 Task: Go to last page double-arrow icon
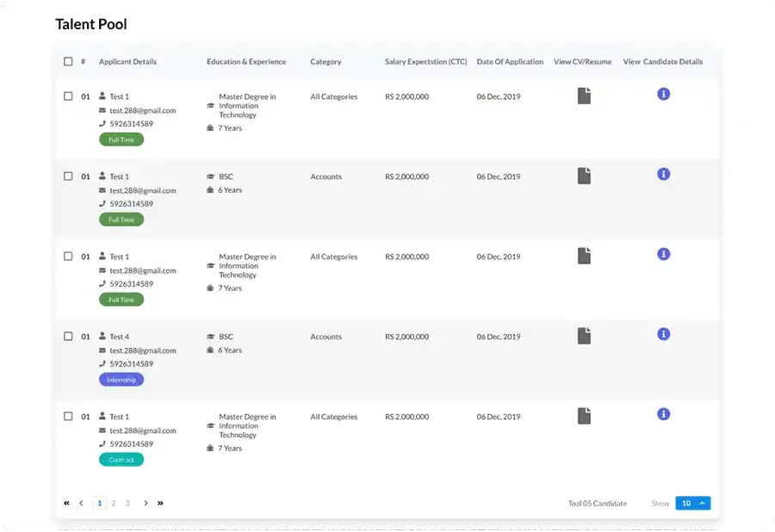160,503
